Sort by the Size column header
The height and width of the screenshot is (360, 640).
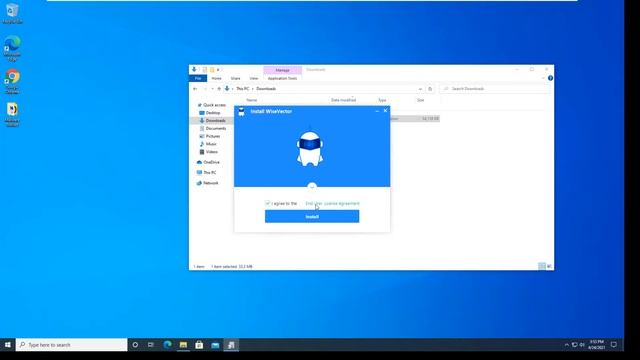420,100
